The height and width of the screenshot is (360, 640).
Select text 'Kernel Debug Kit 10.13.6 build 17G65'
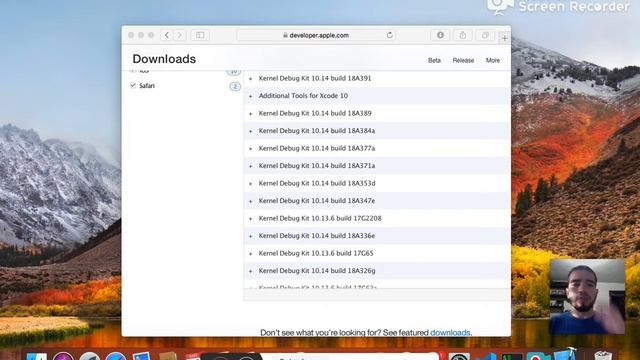tap(316, 253)
